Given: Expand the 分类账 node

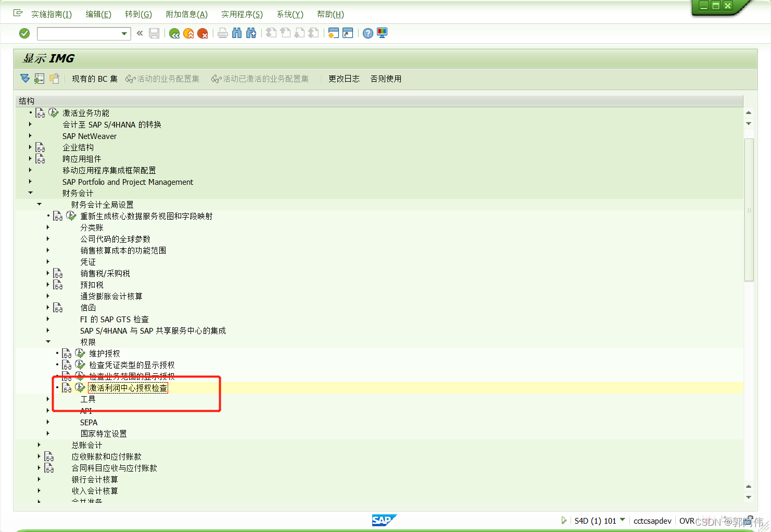Looking at the screenshot, I should [48, 227].
